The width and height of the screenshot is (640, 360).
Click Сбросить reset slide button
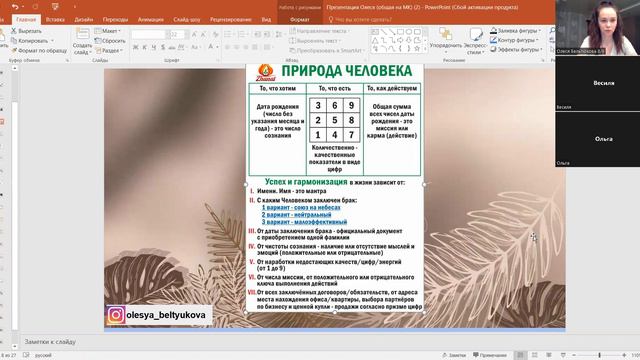(x=110, y=41)
